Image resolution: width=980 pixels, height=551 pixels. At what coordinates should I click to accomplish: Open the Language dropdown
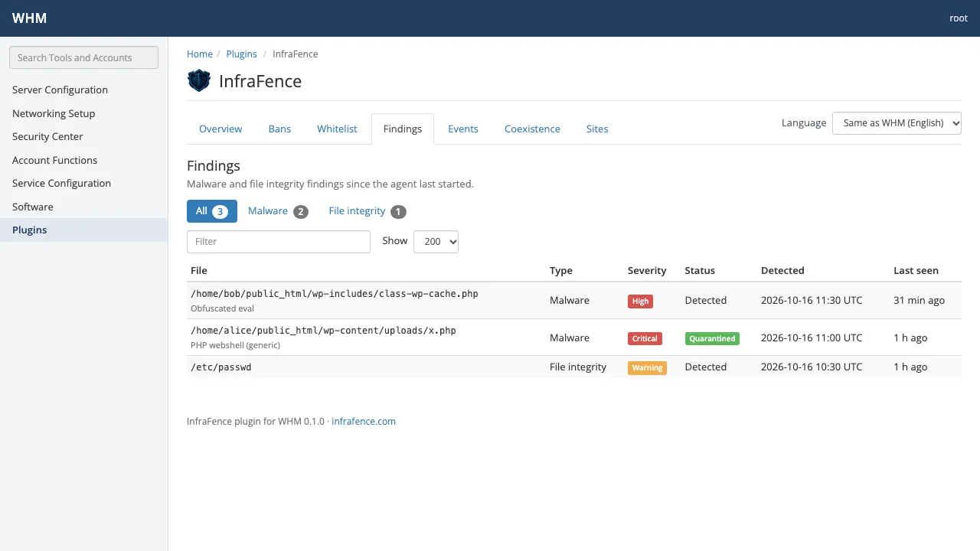(897, 123)
